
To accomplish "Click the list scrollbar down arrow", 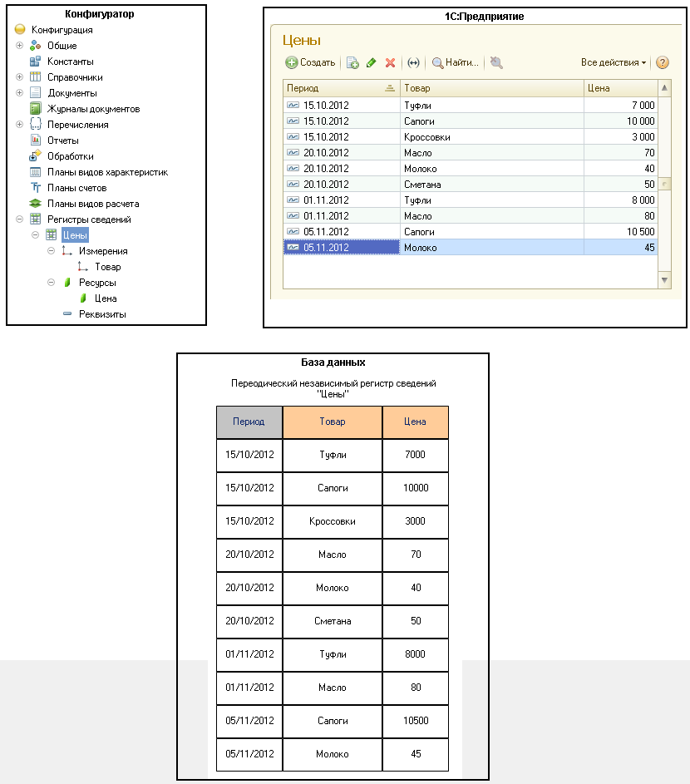I will [664, 280].
